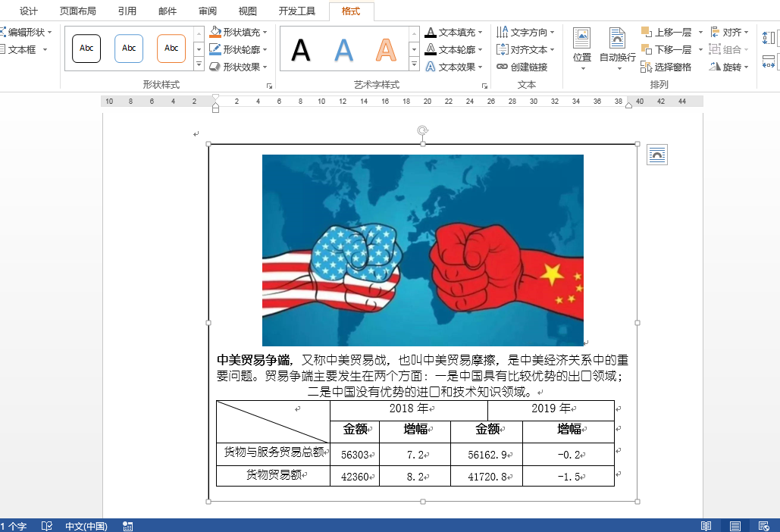The height and width of the screenshot is (532, 780).
Task: Open the 对齐文本 align text menu
Action: [525, 50]
